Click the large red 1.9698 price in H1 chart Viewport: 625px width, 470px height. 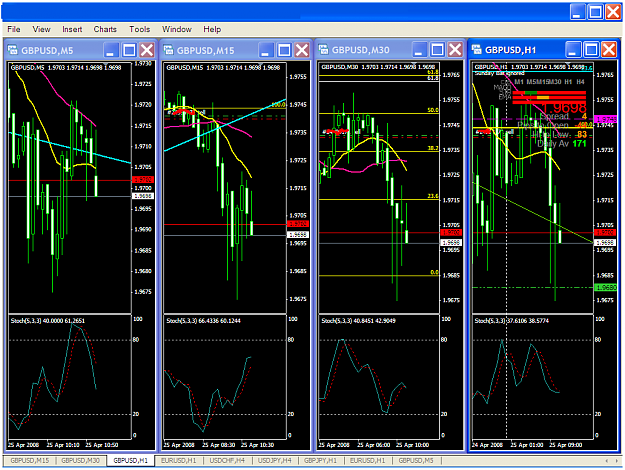click(x=564, y=108)
